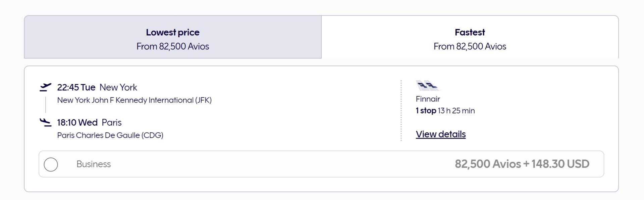Click the 22:45 Tue departure time
This screenshot has width=644, height=200.
click(x=76, y=87)
